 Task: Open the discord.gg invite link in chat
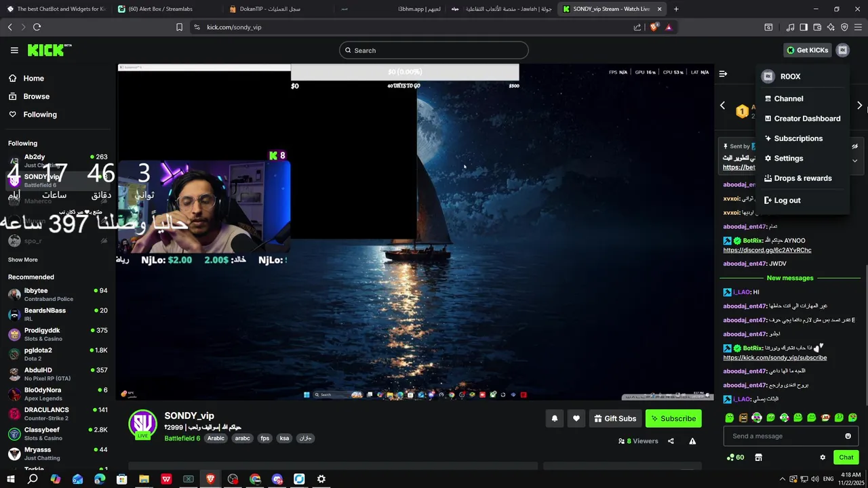click(767, 250)
